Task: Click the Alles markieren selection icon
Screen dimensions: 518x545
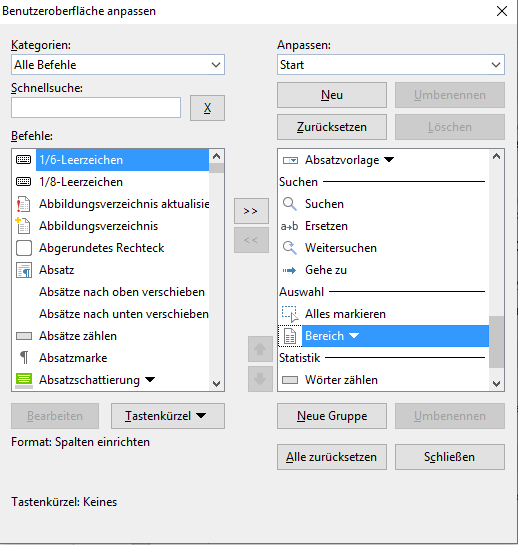Action: [x=290, y=314]
